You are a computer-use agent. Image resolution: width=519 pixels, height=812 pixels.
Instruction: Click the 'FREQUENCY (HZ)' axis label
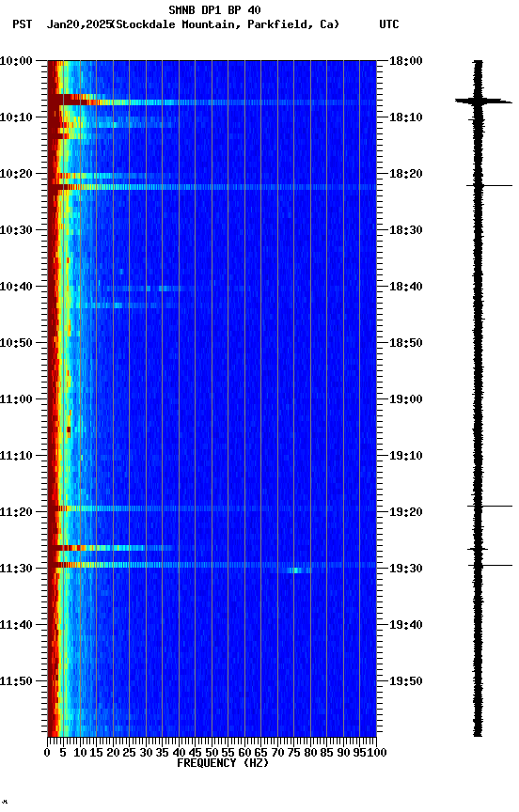click(223, 763)
